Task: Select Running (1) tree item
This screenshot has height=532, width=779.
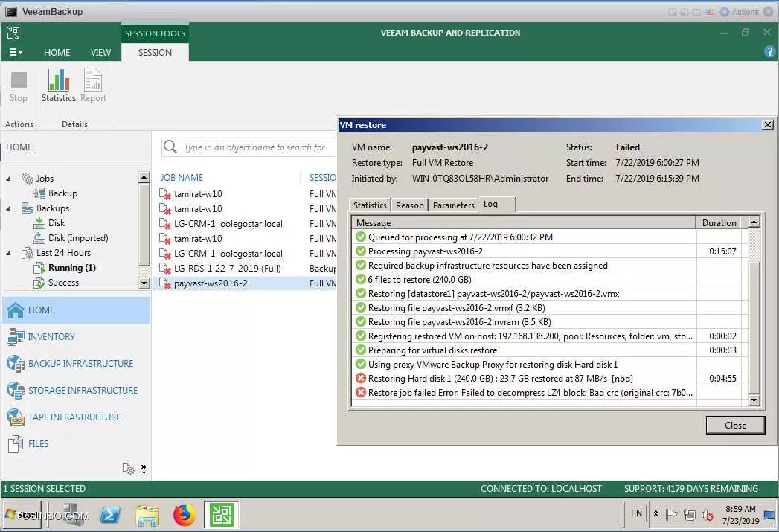Action: click(x=71, y=268)
